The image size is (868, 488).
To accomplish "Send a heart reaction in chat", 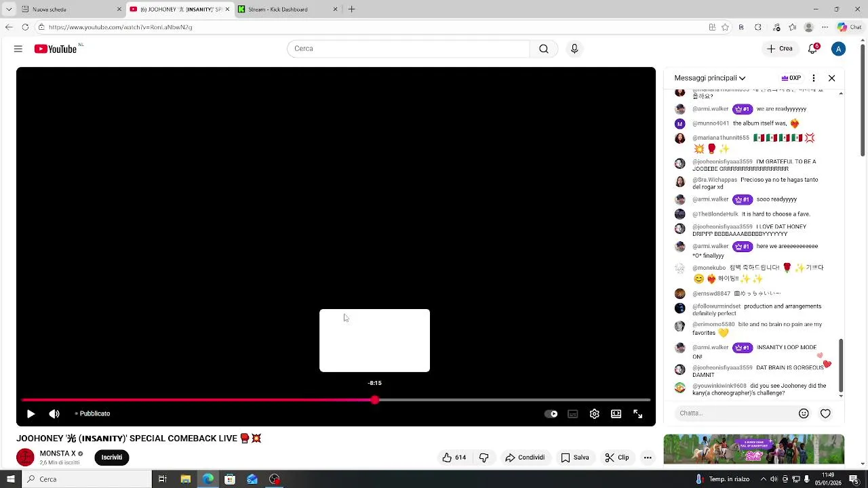I will click(x=825, y=413).
